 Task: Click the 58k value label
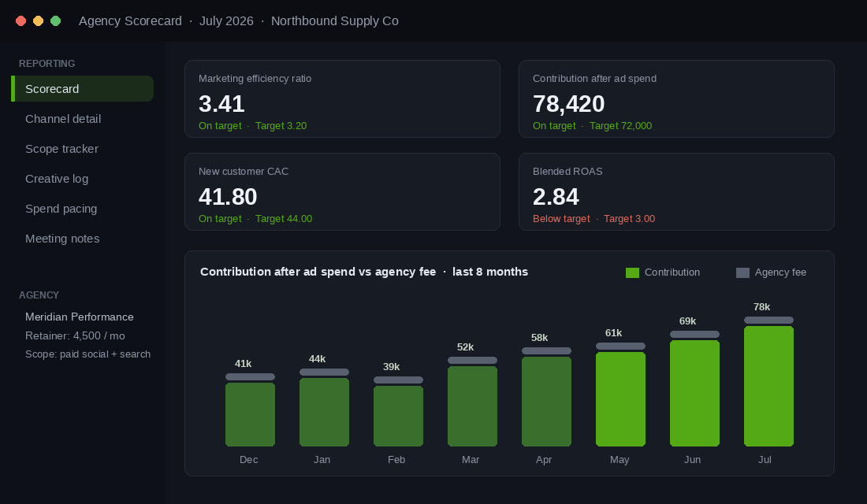(540, 338)
